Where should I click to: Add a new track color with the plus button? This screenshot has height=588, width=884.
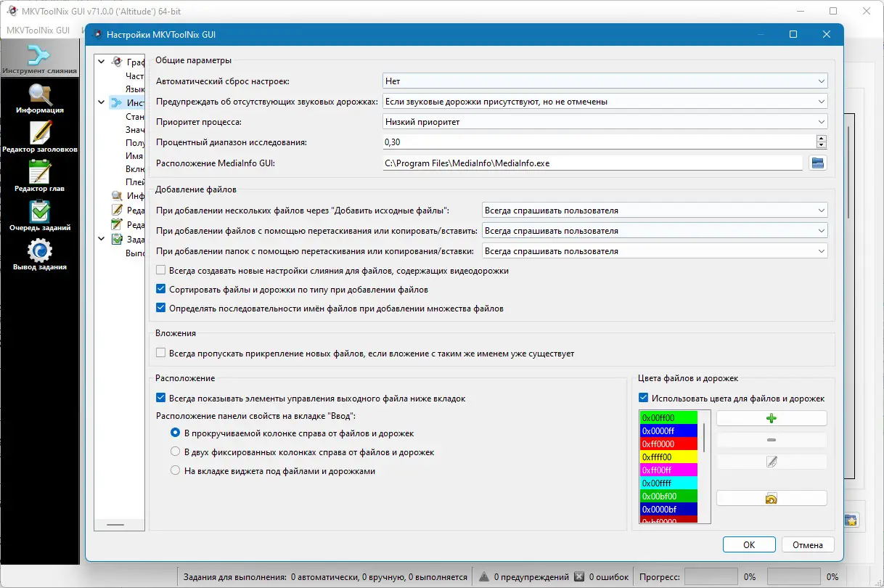[x=771, y=417]
